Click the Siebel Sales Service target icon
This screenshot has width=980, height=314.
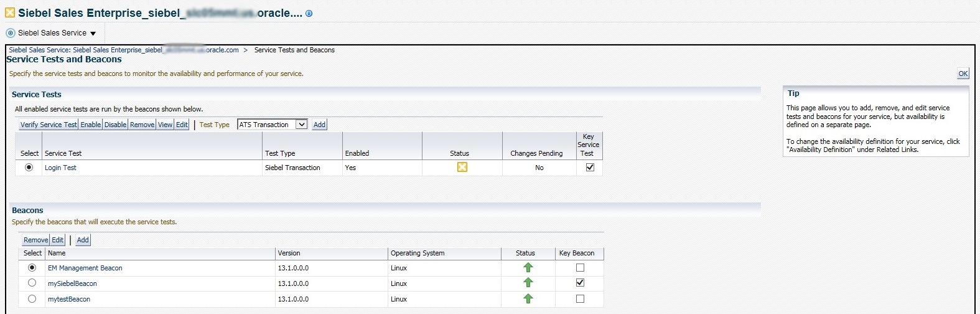(11, 33)
